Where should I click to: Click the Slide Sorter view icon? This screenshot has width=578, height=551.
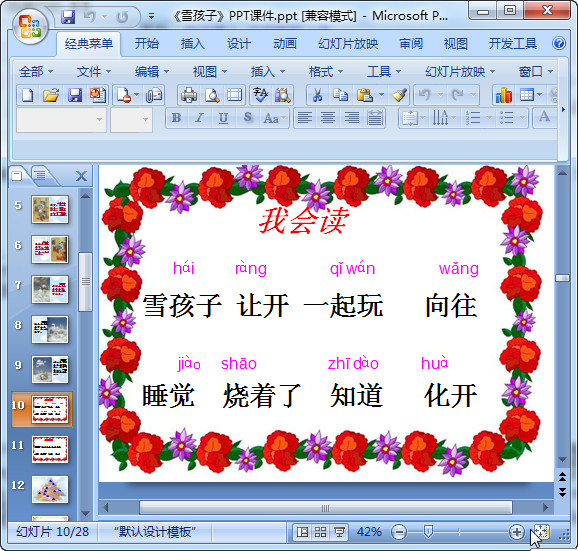click(320, 532)
